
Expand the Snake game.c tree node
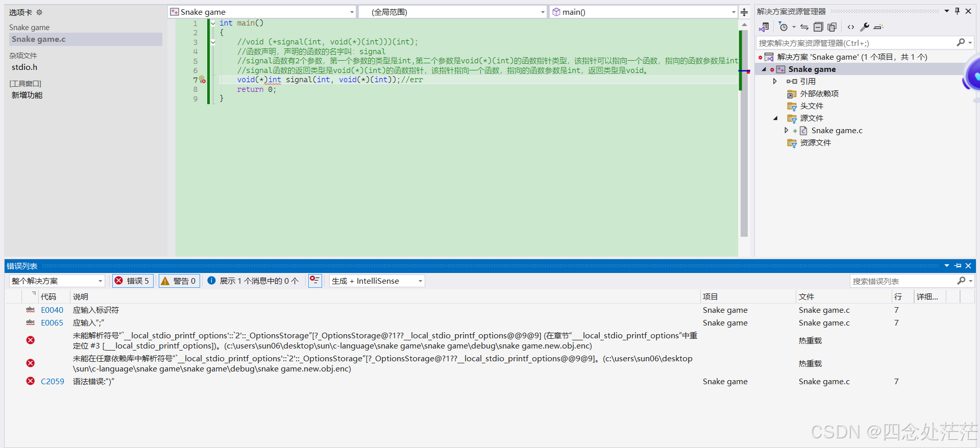point(786,131)
